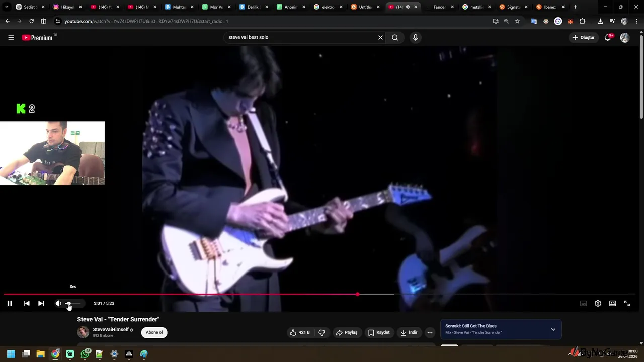644x362 pixels.
Task: Switch to the Delilik tab
Action: 253,7
